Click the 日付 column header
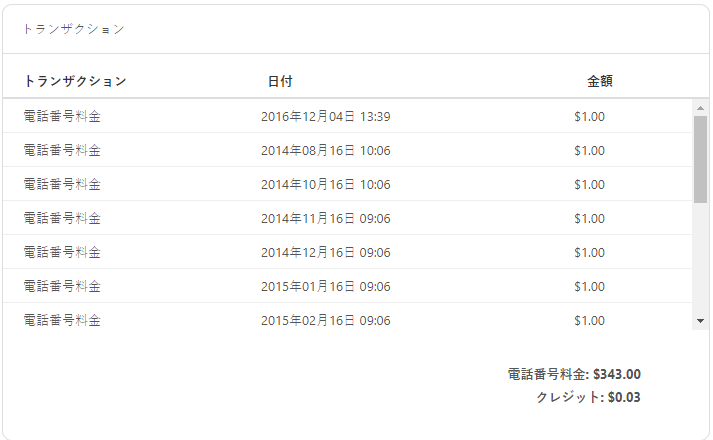 [x=280, y=81]
